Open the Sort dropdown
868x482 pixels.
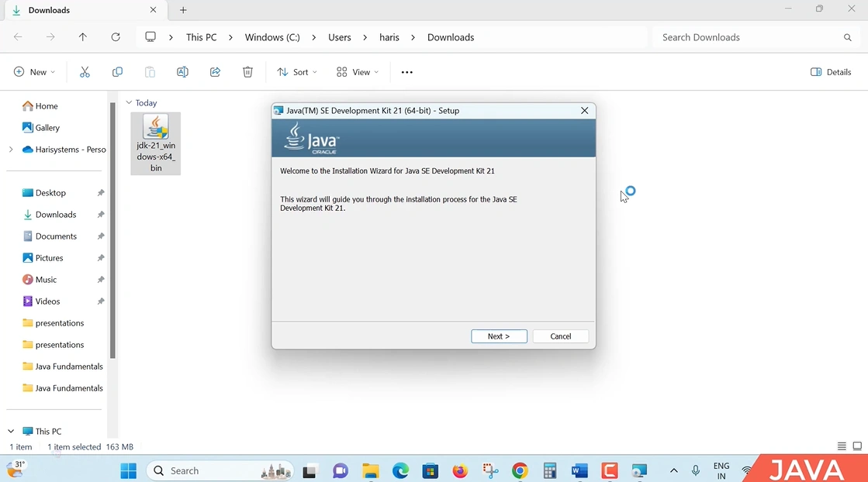[297, 72]
